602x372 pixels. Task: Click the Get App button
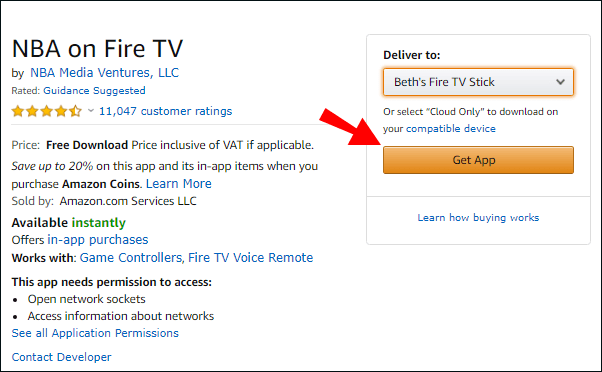[x=478, y=160]
